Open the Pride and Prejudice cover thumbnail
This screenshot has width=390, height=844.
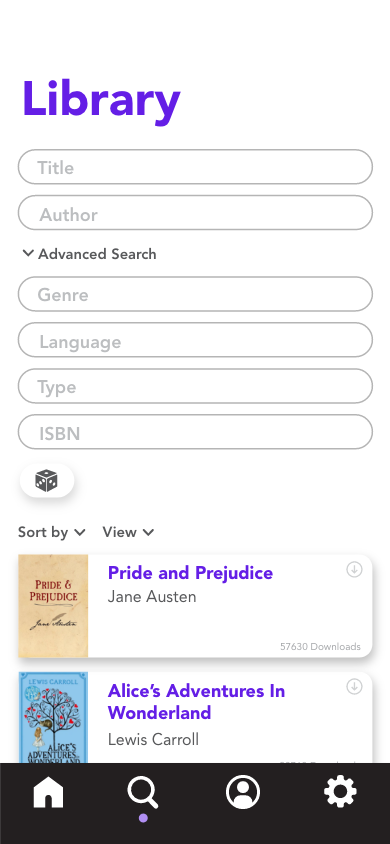click(53, 606)
